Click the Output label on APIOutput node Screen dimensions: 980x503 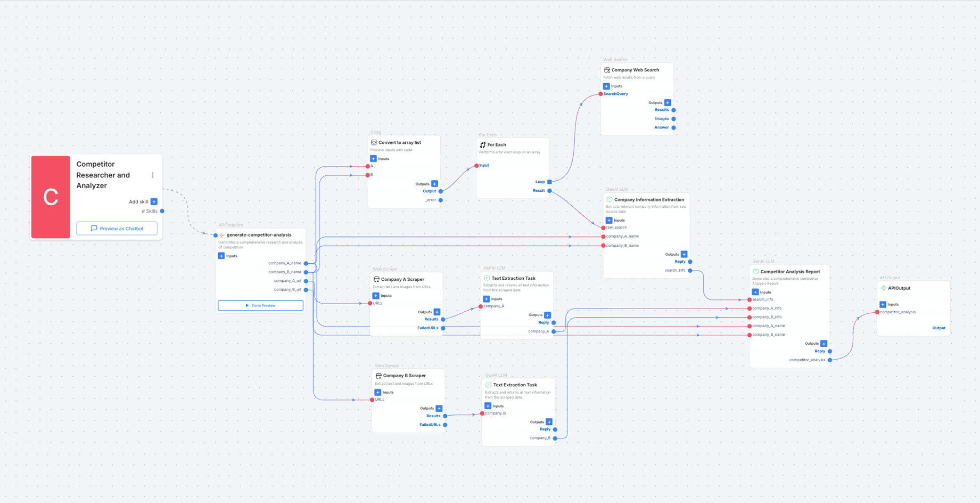939,328
